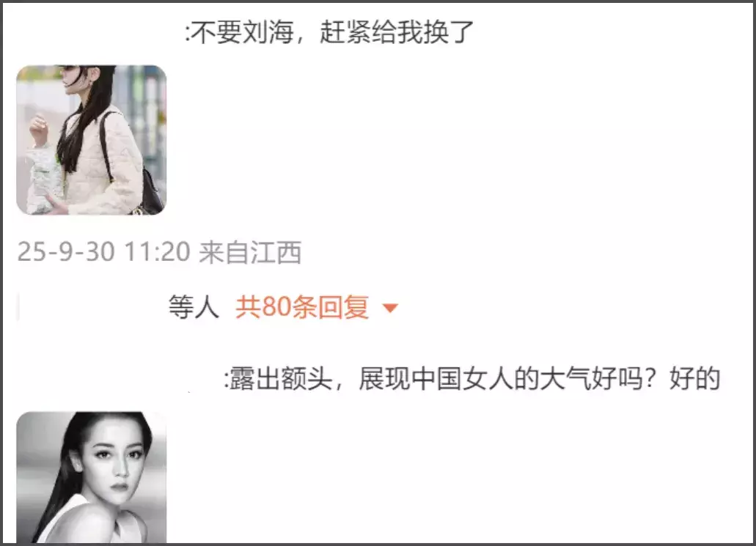Click the orange triangle beside 共80条回复
The height and width of the screenshot is (546, 756).
(390, 308)
